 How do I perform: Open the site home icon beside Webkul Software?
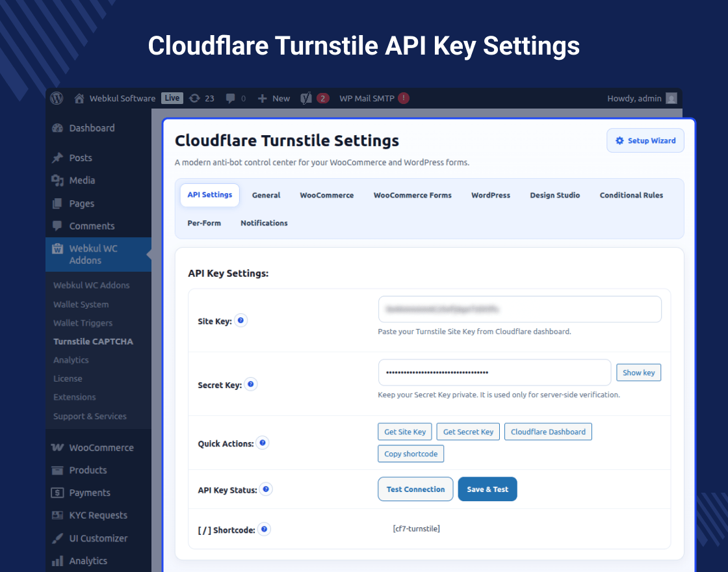tap(79, 98)
